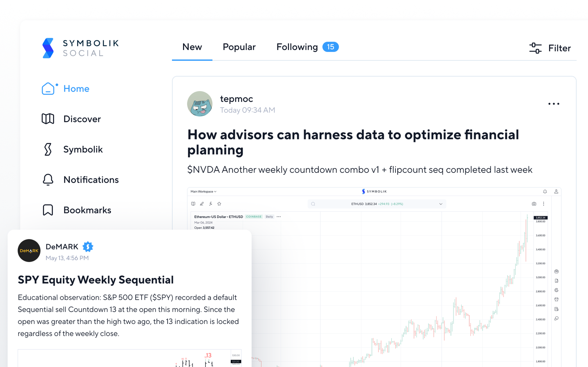Open more options on tepmoc's post

[x=553, y=104]
